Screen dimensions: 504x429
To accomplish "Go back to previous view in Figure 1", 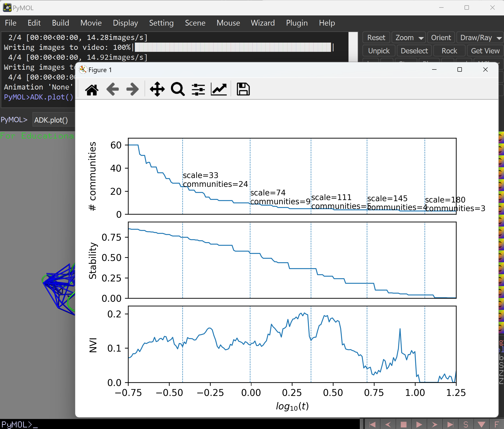I will pos(112,90).
